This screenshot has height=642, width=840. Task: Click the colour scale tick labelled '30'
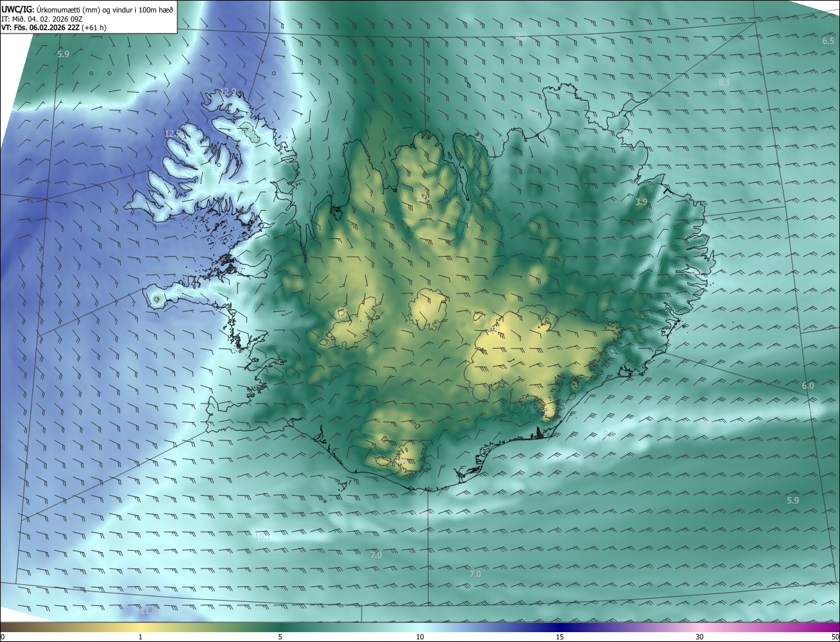click(x=700, y=637)
